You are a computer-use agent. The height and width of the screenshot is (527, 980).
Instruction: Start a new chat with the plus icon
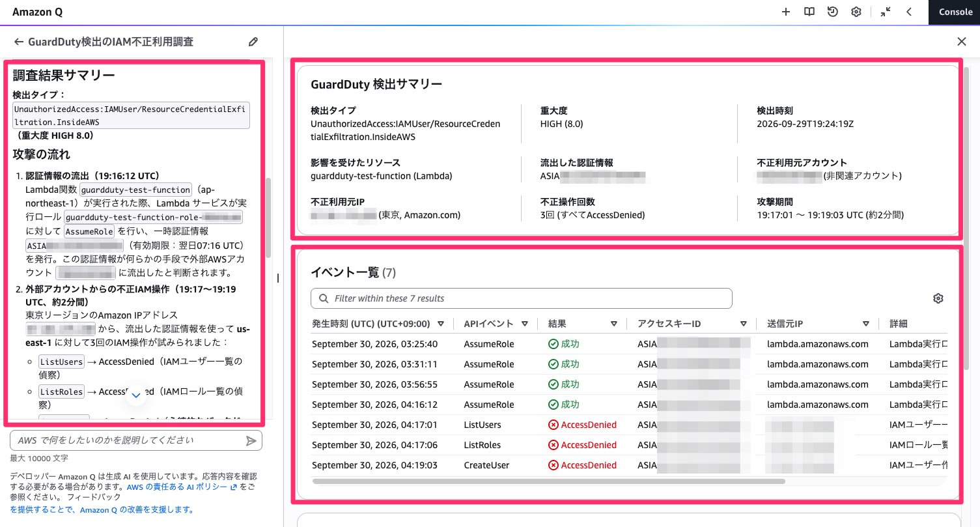point(786,12)
